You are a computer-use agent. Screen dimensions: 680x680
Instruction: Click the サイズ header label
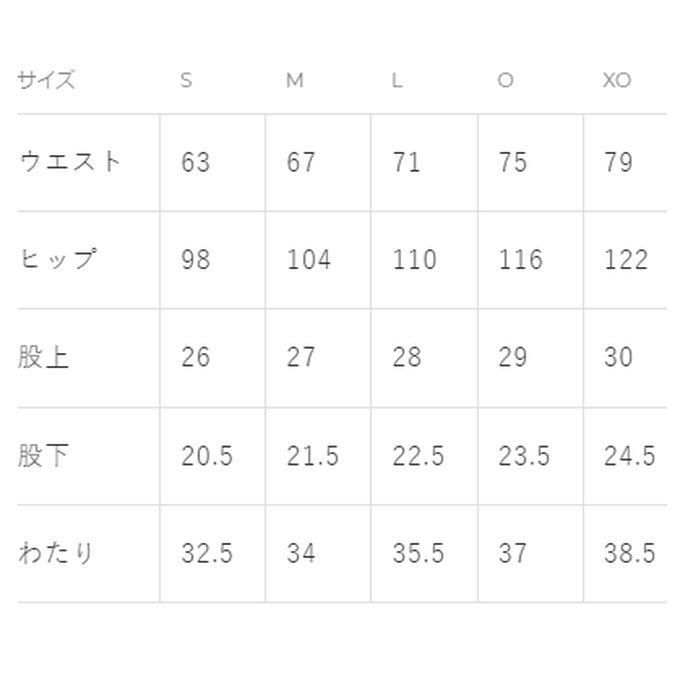pyautogui.click(x=46, y=81)
